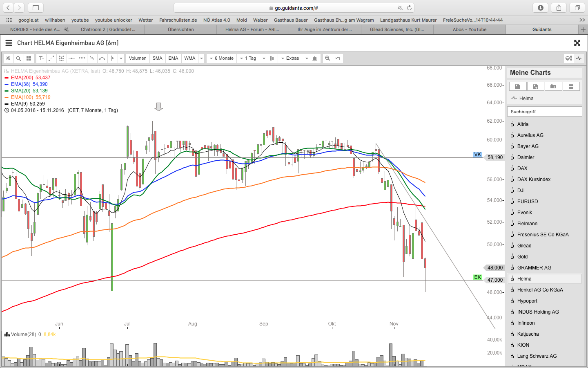Toggle the EMA indicator button
The image size is (588, 368).
coord(173,58)
